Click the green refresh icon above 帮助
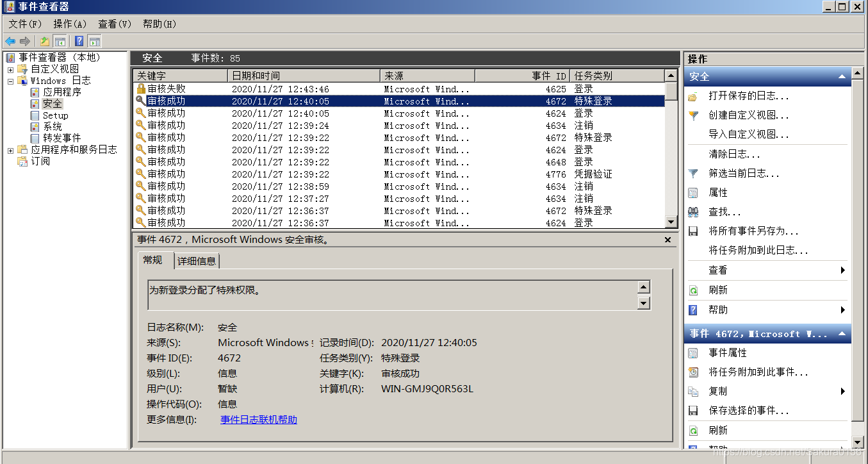The height and width of the screenshot is (464, 868). click(x=693, y=290)
